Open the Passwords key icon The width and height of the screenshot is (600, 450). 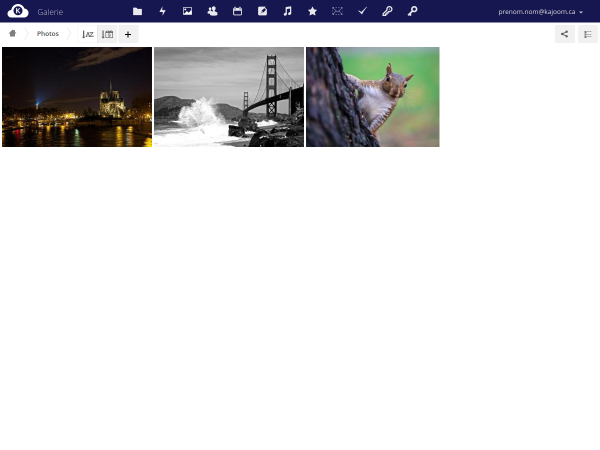click(387, 11)
